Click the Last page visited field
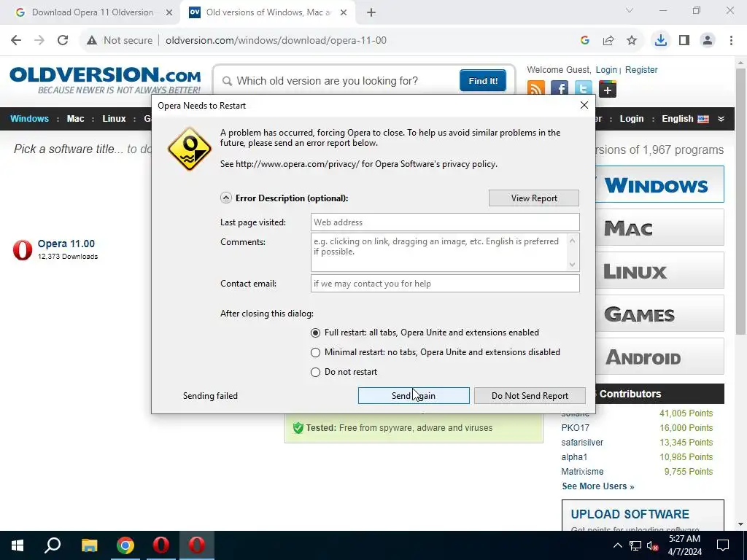This screenshot has width=747, height=560. coord(445,222)
